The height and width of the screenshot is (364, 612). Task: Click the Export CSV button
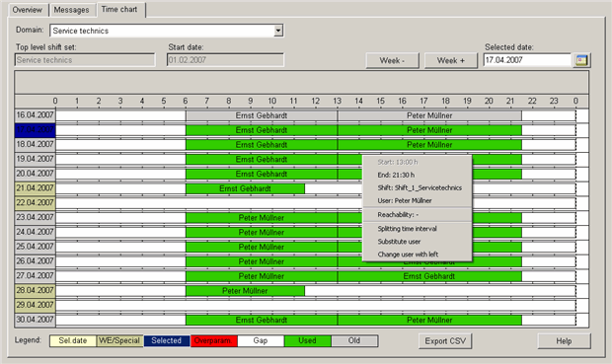click(445, 341)
